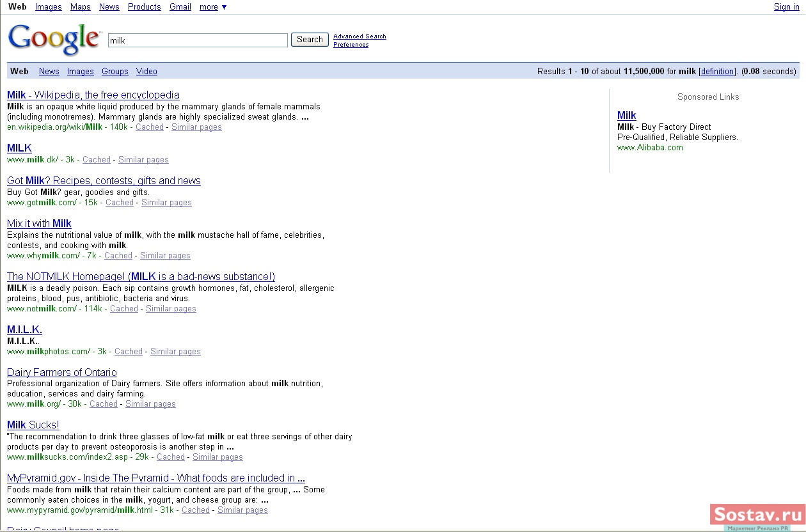Go to Products in top navigation bar

(x=145, y=7)
